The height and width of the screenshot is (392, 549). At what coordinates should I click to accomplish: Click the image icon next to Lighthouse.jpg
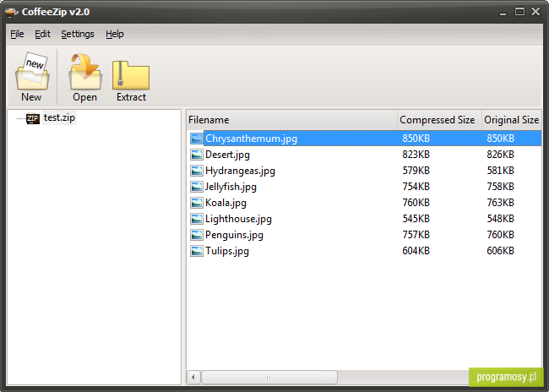pyautogui.click(x=197, y=219)
